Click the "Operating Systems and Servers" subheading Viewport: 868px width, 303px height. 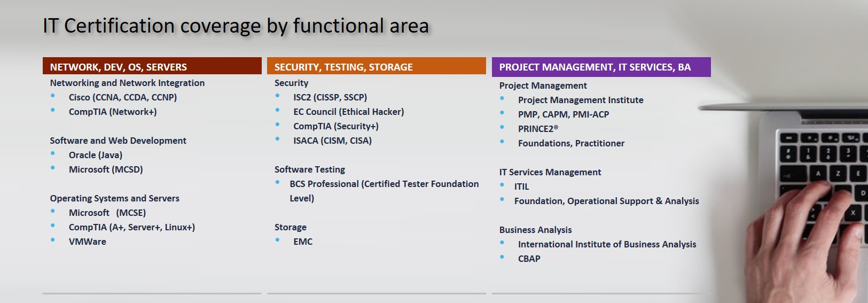(x=114, y=198)
